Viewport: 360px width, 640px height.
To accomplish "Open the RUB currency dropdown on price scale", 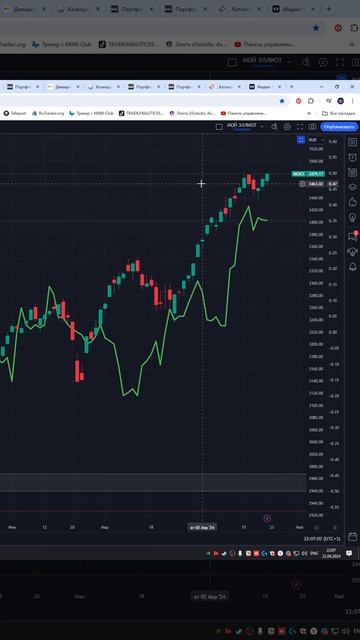I will pyautogui.click(x=316, y=140).
